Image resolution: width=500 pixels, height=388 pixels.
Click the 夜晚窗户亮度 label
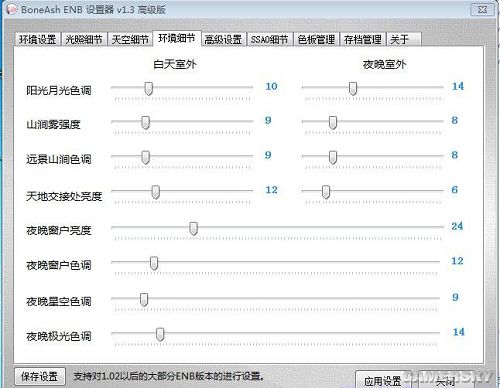[59, 230]
